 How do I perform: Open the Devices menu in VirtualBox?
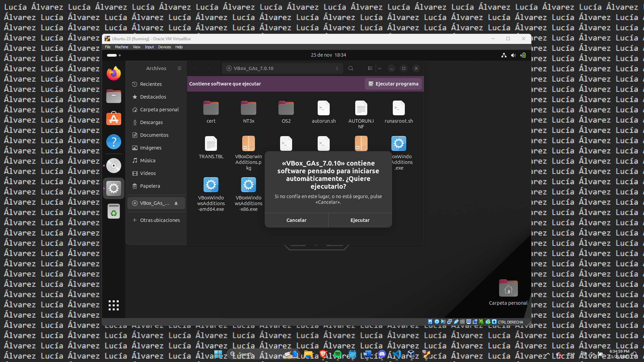point(164,47)
